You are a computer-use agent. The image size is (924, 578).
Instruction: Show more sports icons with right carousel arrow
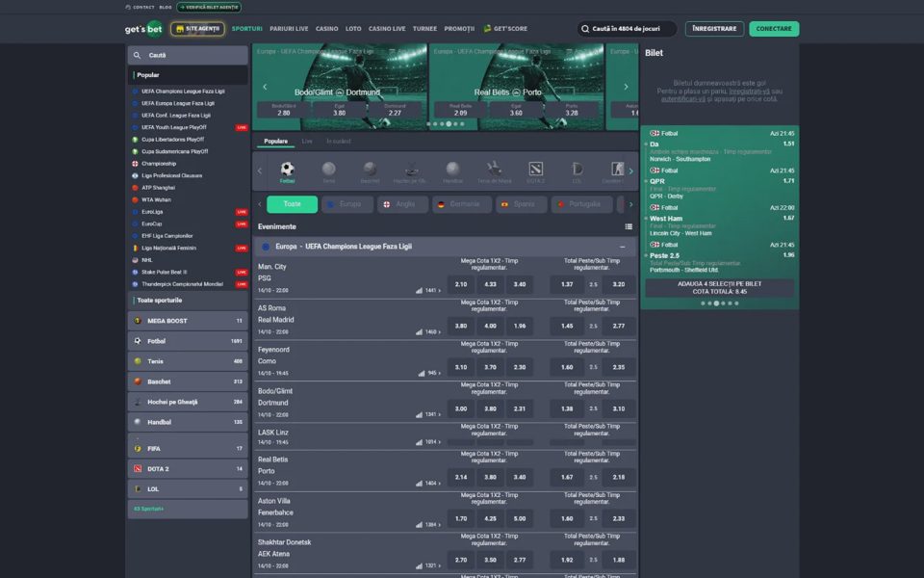[x=630, y=171]
